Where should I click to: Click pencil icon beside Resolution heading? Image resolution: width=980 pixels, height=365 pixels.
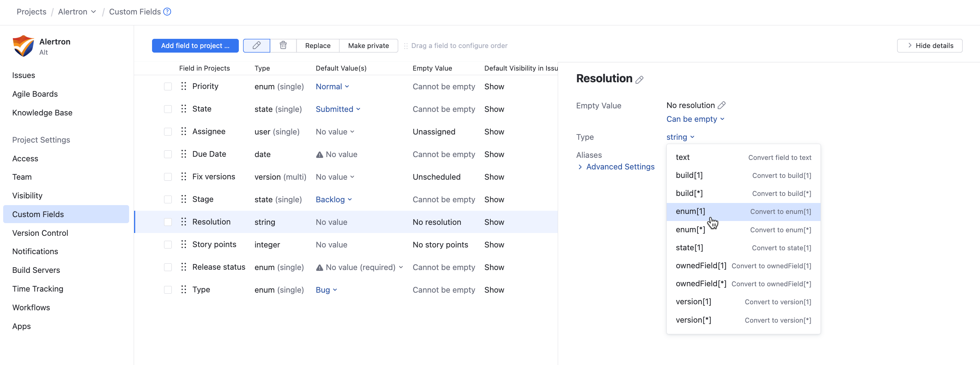[x=640, y=79]
